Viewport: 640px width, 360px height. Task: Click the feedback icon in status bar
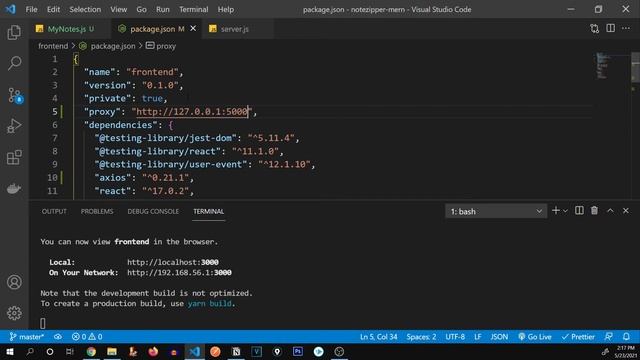click(x=608, y=337)
